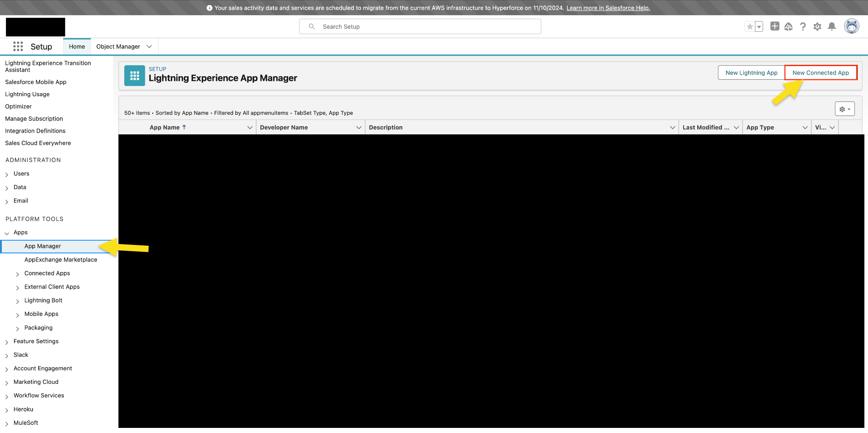Open the notifications bell icon
868x433 pixels.
tap(832, 27)
